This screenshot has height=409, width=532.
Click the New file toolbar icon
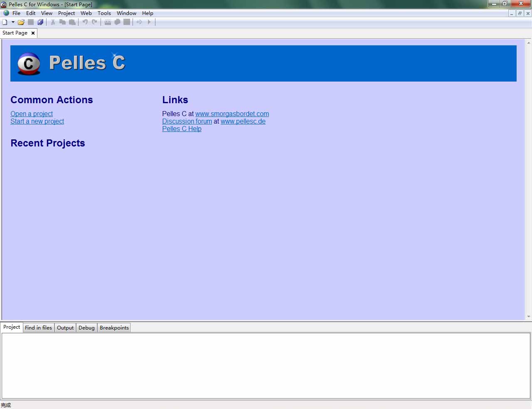coord(5,22)
